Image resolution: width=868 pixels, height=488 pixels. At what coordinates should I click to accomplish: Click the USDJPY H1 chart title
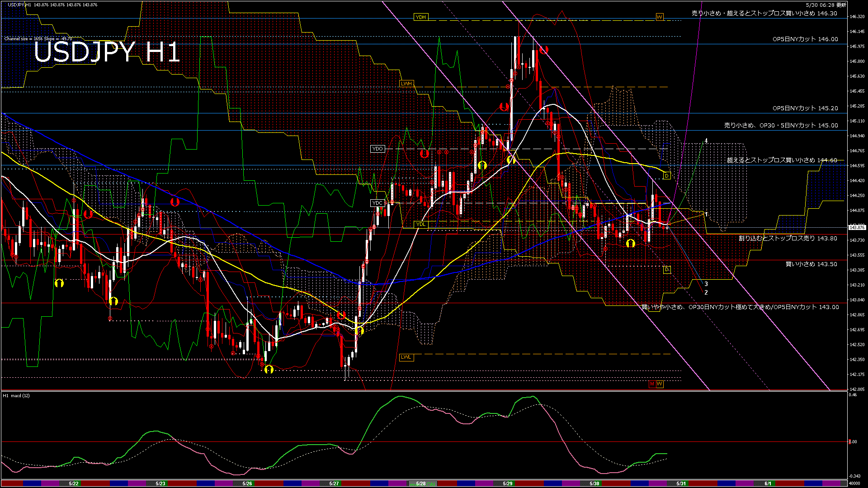107,52
